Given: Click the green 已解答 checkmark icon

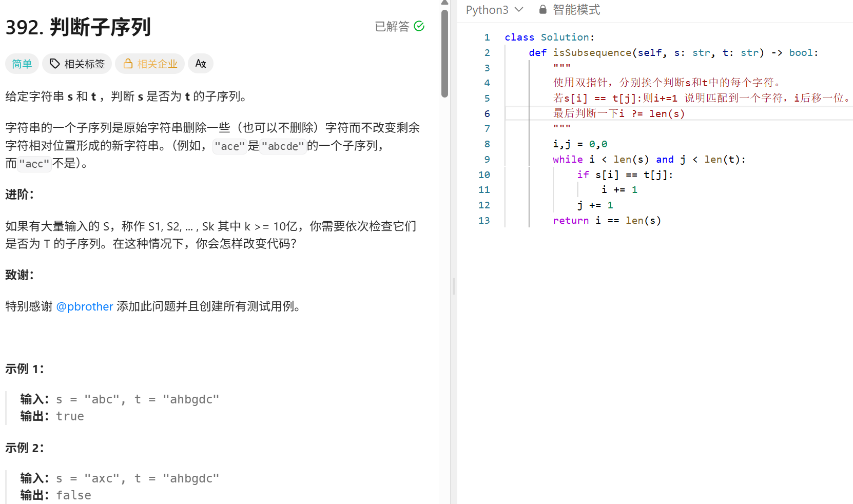Looking at the screenshot, I should click(419, 26).
